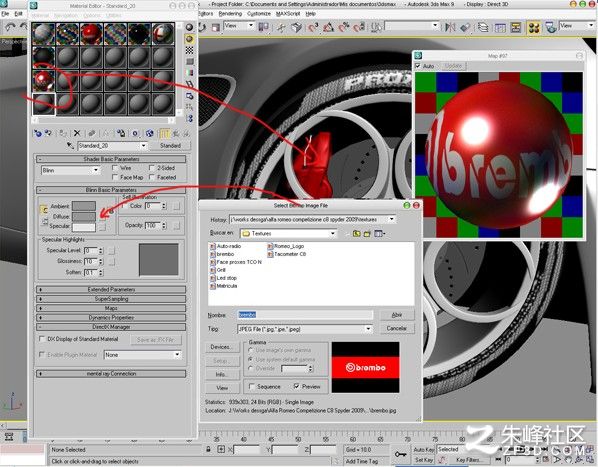This screenshot has width=598, height=467.
Task: Click Layer Manager icon in main toolbar
Action: pos(483,27)
